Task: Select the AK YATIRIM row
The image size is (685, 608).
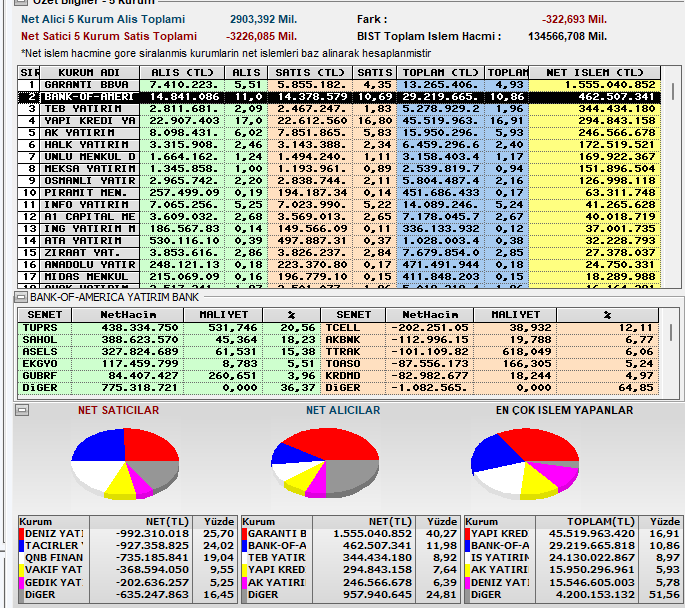Action: pos(339,133)
